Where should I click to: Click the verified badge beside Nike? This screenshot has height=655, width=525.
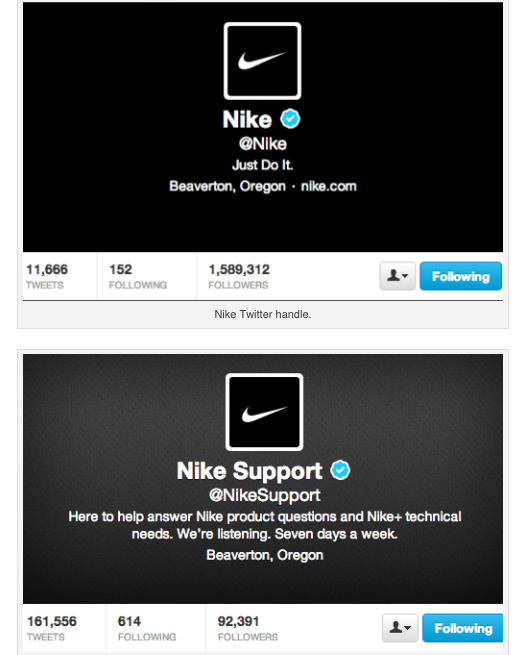(x=290, y=119)
